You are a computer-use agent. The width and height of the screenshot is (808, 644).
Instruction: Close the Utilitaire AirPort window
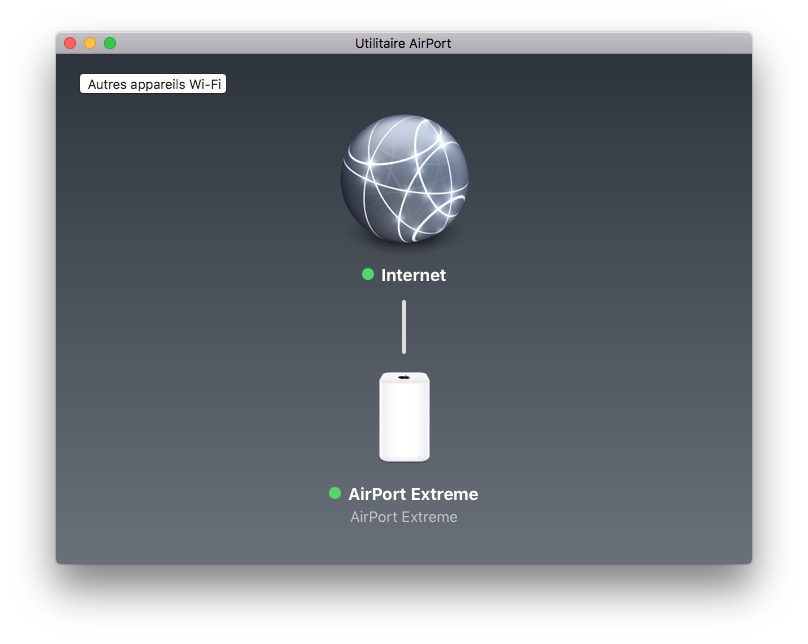70,43
